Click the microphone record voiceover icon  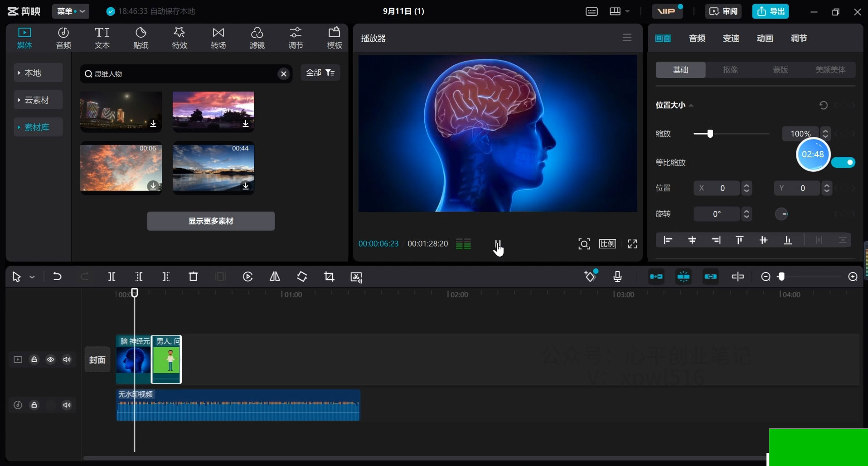(x=617, y=277)
